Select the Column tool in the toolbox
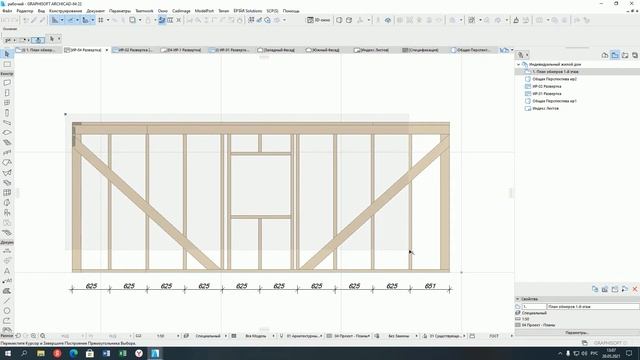 (x=7, y=113)
